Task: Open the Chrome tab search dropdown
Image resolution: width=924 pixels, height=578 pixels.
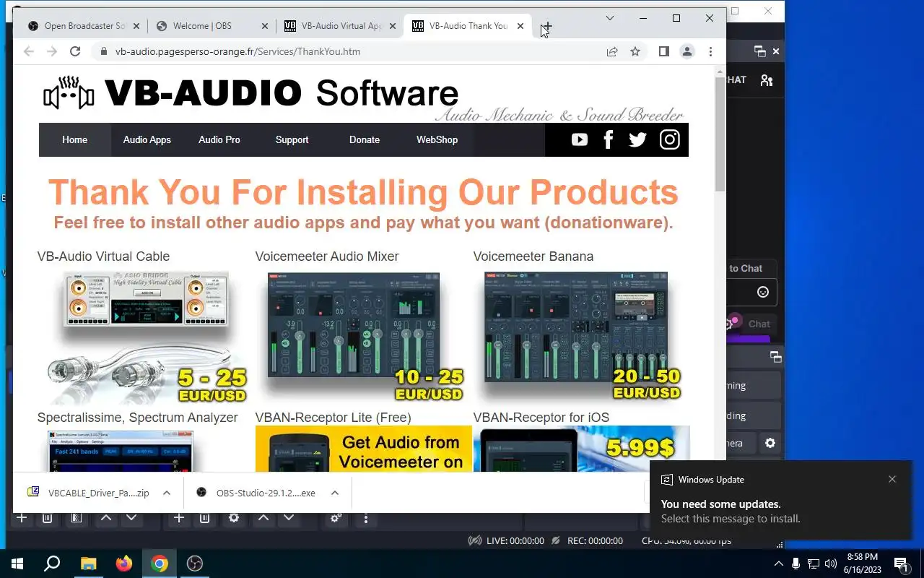Action: pyautogui.click(x=610, y=18)
